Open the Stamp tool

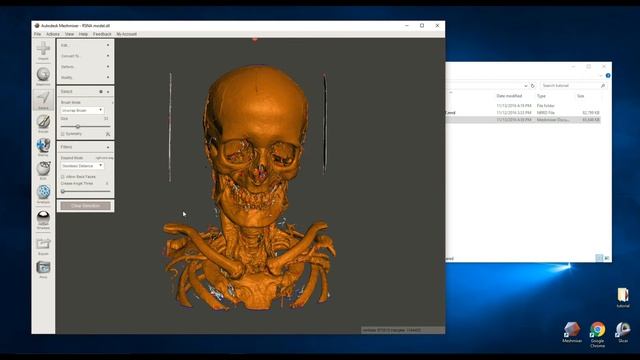click(43, 147)
